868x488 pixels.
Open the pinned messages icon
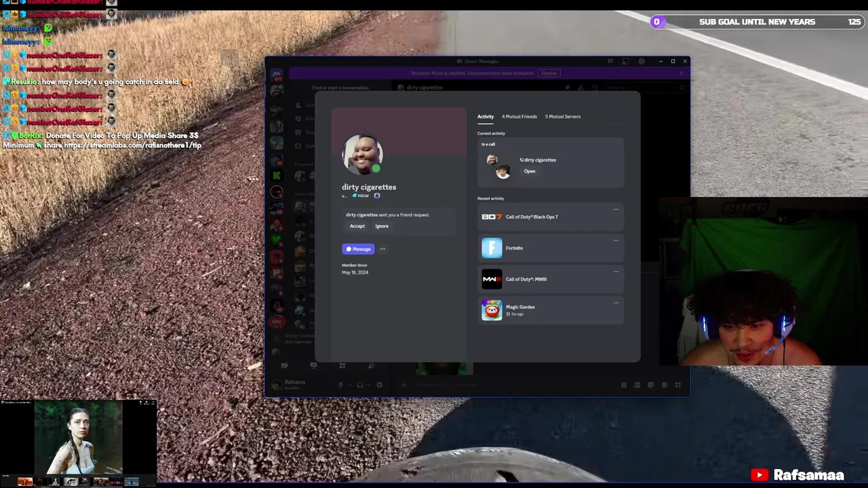tap(568, 87)
